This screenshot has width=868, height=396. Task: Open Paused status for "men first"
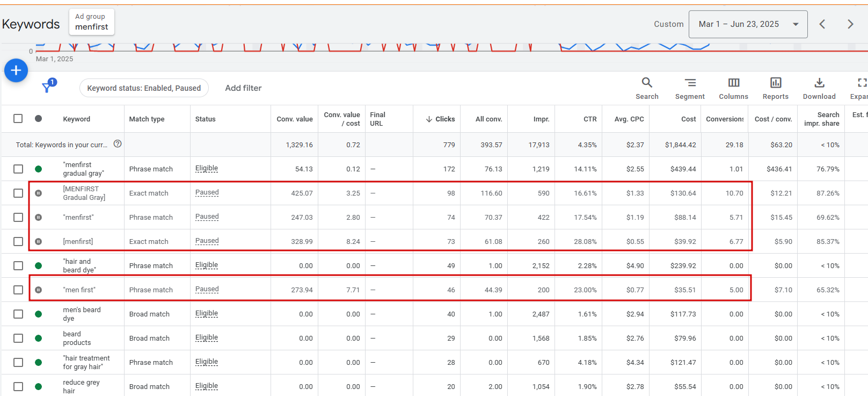pyautogui.click(x=207, y=289)
